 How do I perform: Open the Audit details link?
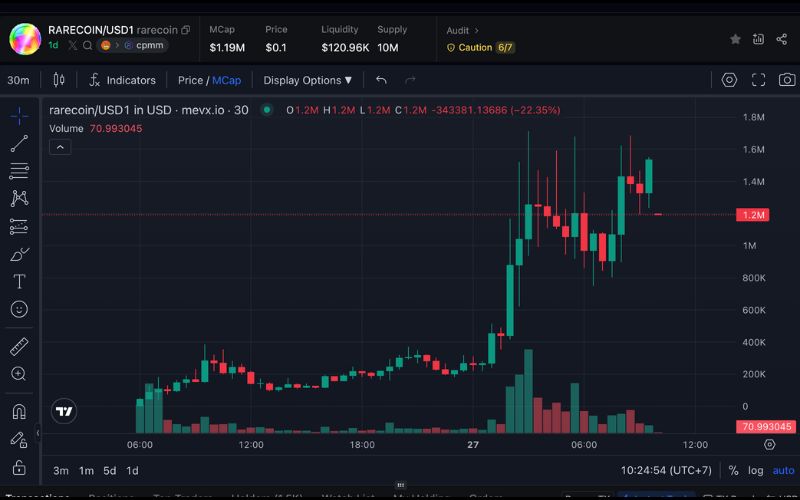coord(462,30)
